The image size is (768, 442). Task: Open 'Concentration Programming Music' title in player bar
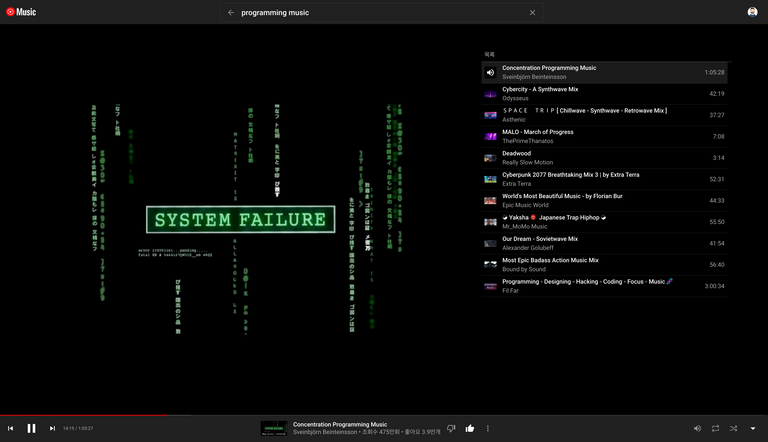point(340,424)
